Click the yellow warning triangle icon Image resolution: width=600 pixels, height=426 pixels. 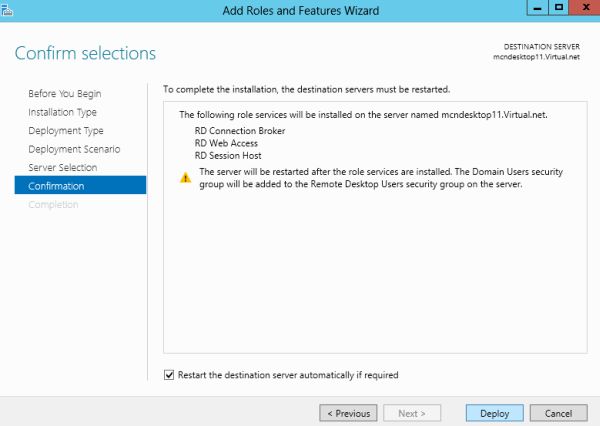point(184,177)
